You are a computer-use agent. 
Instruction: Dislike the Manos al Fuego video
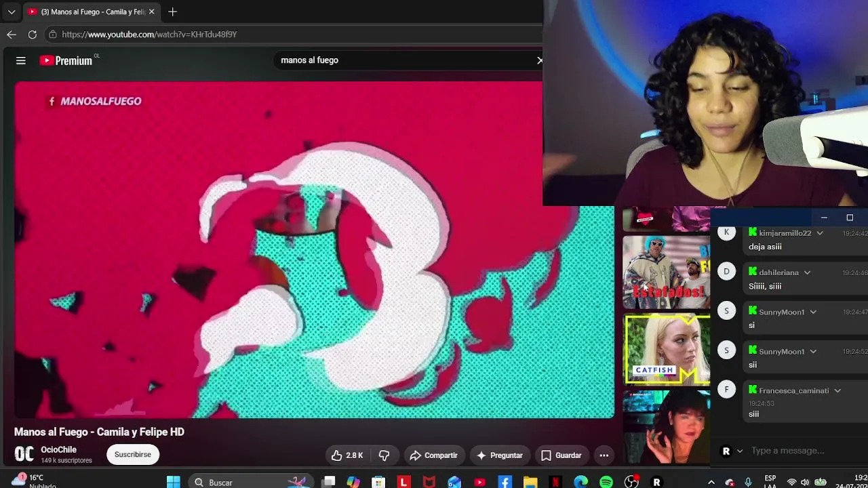384,455
